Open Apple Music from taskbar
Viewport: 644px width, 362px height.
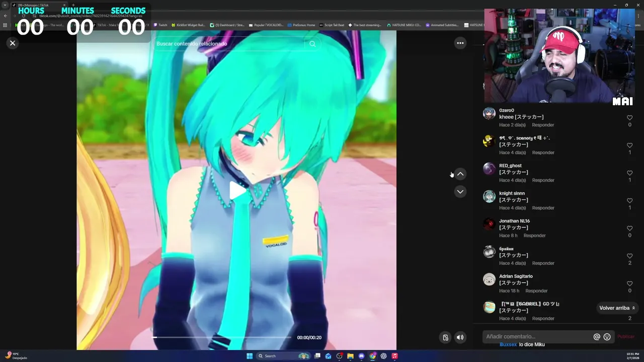[394, 356]
